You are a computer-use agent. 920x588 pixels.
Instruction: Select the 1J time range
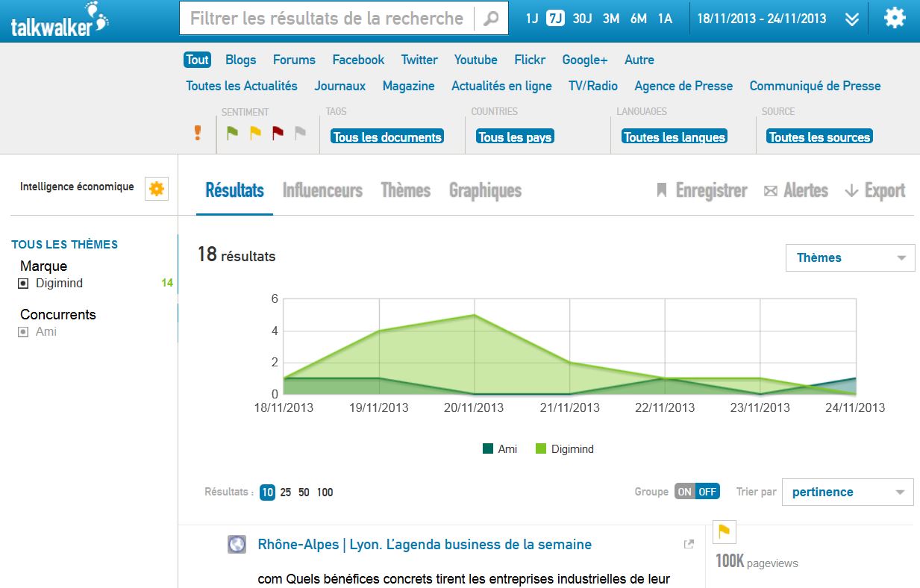531,19
